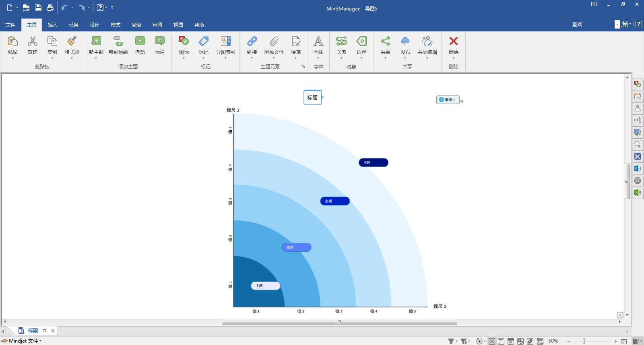This screenshot has width=644, height=345.
Task: Add a 标注 callout topic
Action: pyautogui.click(x=160, y=41)
